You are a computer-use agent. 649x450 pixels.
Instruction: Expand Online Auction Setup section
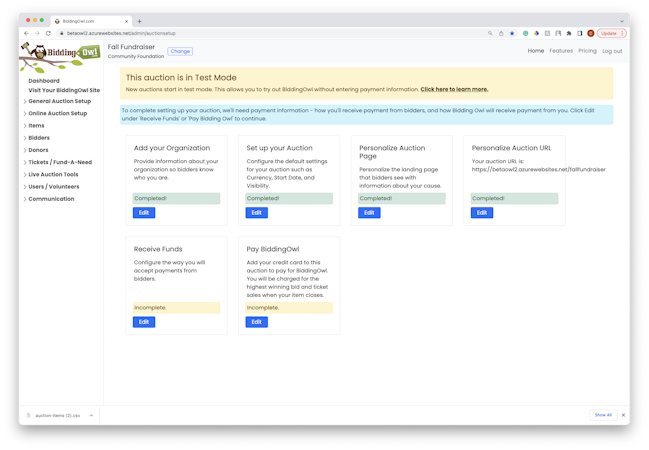(x=57, y=113)
